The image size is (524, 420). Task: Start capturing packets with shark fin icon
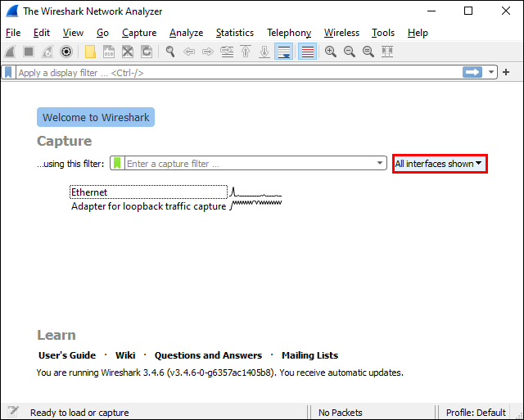click(x=10, y=52)
